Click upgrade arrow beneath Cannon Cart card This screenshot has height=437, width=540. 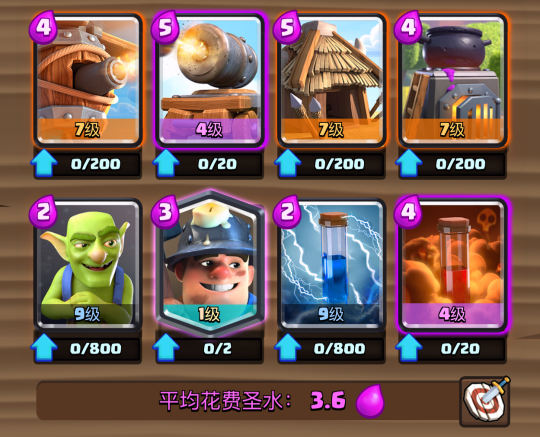pyautogui.click(x=166, y=163)
